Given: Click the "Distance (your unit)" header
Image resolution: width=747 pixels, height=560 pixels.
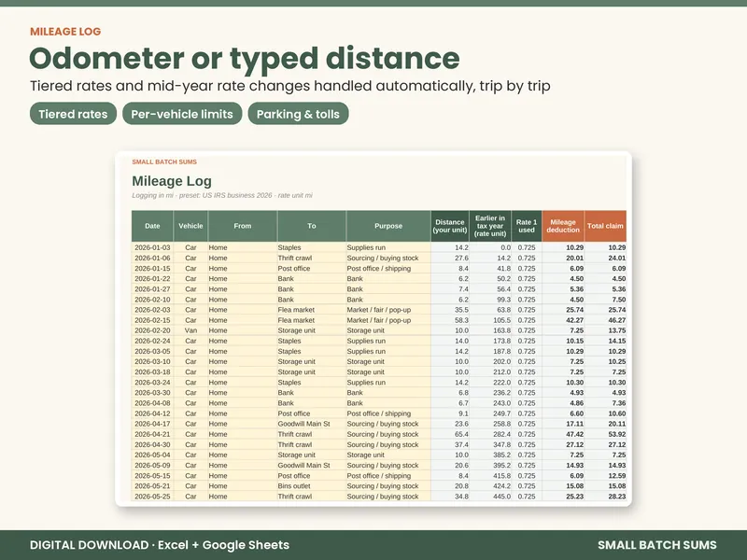Looking at the screenshot, I should pyautogui.click(x=450, y=226).
